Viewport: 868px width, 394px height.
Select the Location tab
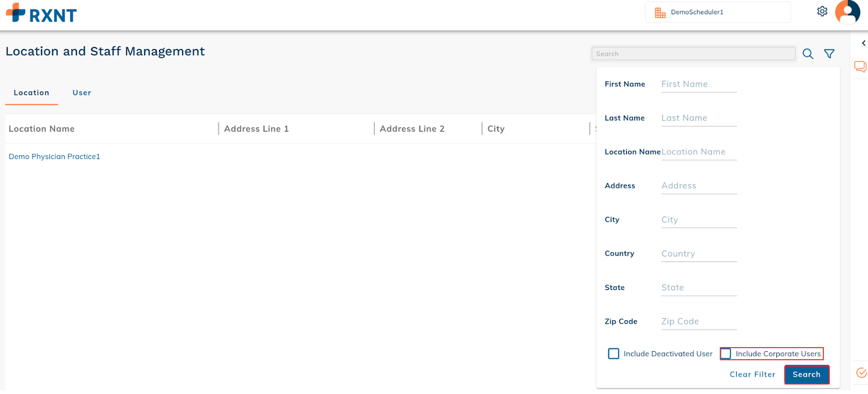[31, 93]
